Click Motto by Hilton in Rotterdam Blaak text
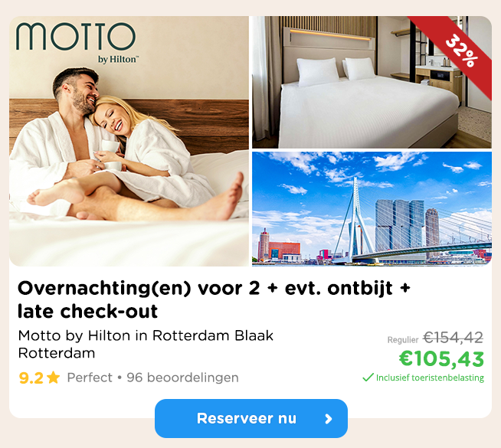501x448 pixels. pyautogui.click(x=146, y=335)
